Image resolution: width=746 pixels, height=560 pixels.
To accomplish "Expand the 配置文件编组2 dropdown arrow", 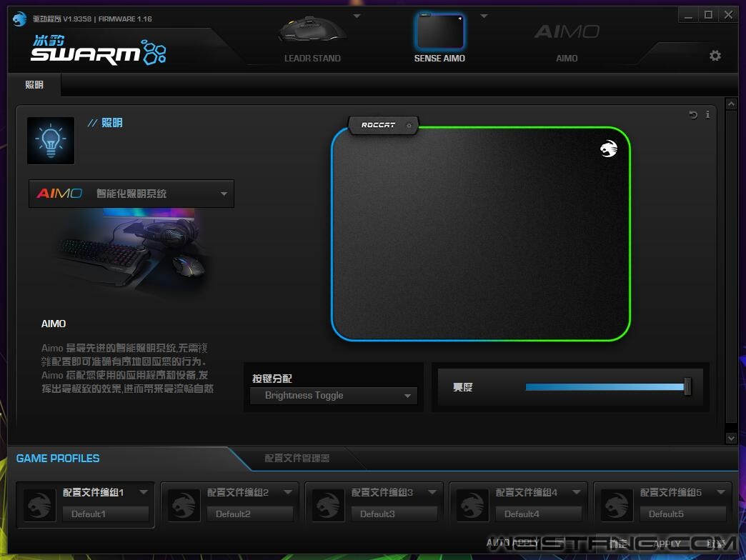I will click(288, 492).
